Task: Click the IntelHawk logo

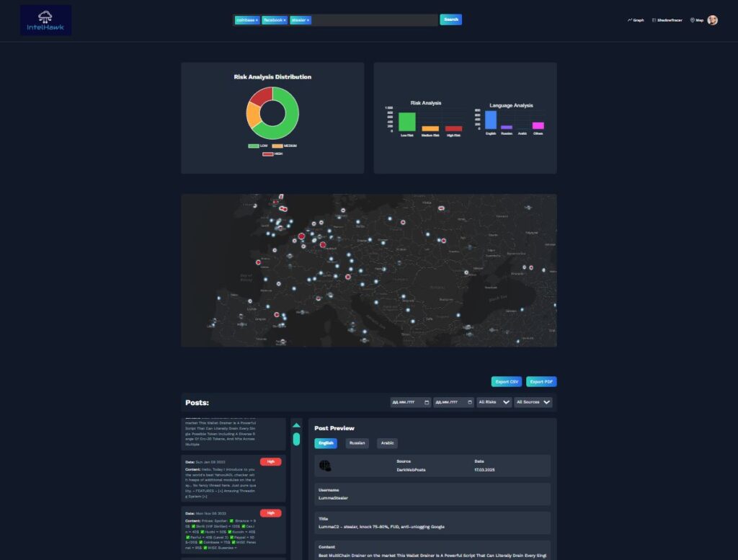Action: point(45,20)
